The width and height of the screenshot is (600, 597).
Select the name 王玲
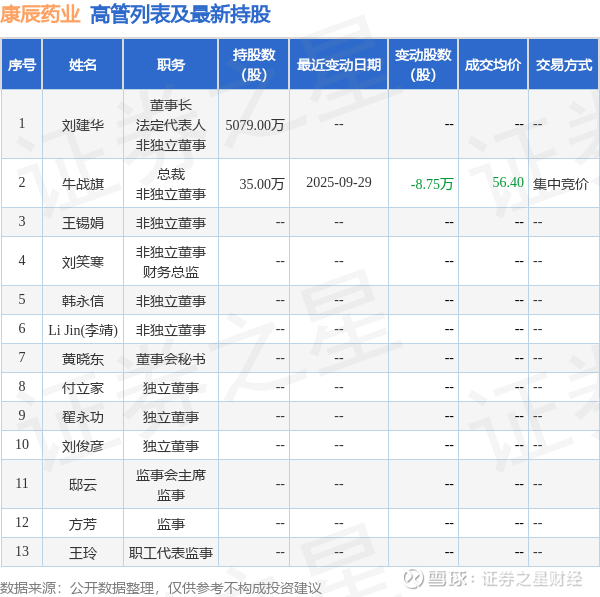coord(83,553)
